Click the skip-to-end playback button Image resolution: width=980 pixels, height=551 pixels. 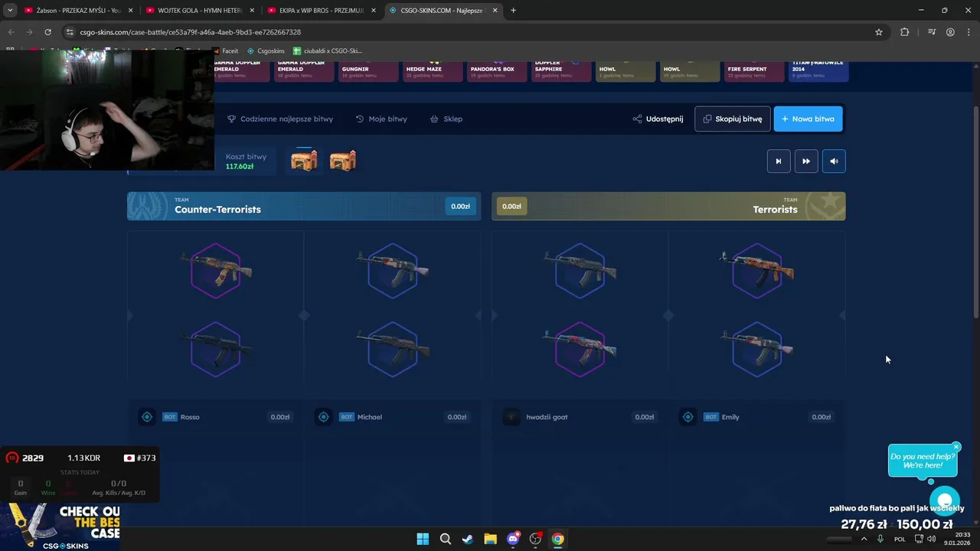coord(779,161)
